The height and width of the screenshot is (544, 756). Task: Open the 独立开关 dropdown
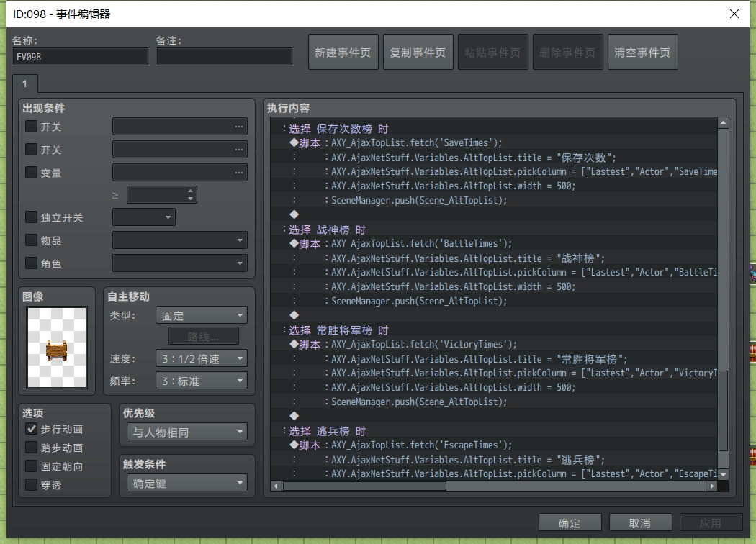click(x=144, y=217)
